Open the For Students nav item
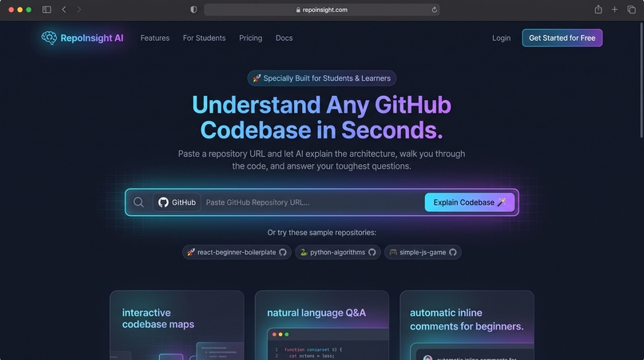The height and width of the screenshot is (360, 644). pos(204,38)
